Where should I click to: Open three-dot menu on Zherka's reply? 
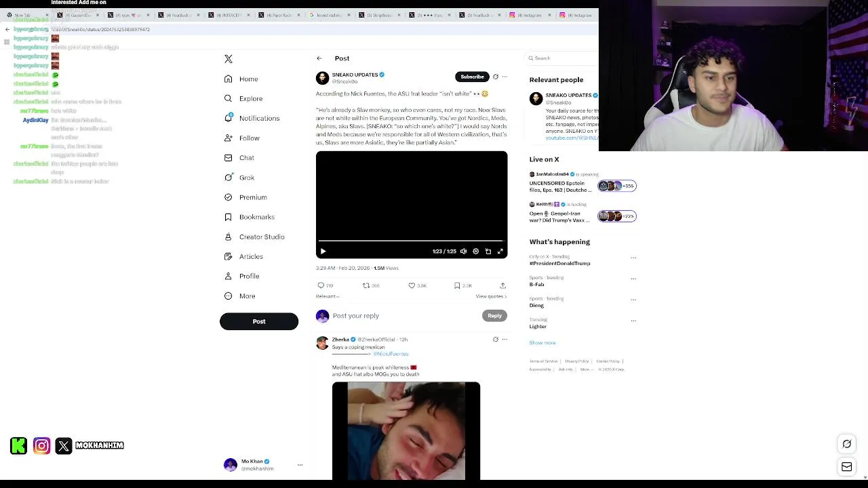(x=505, y=340)
